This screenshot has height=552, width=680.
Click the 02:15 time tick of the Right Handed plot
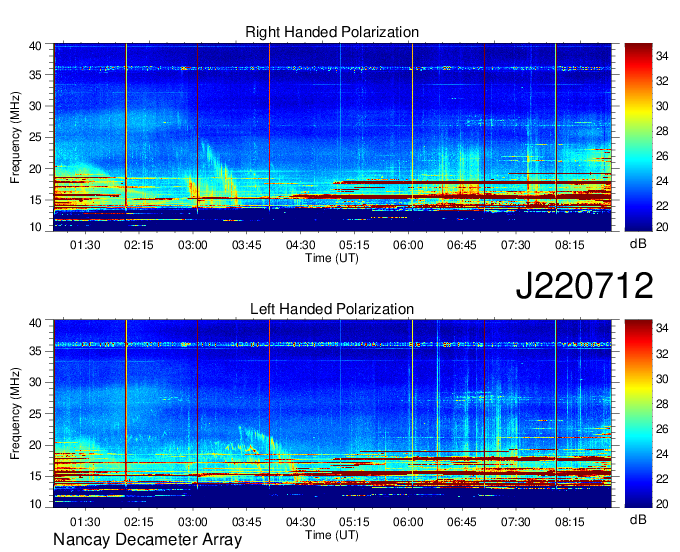point(139,245)
